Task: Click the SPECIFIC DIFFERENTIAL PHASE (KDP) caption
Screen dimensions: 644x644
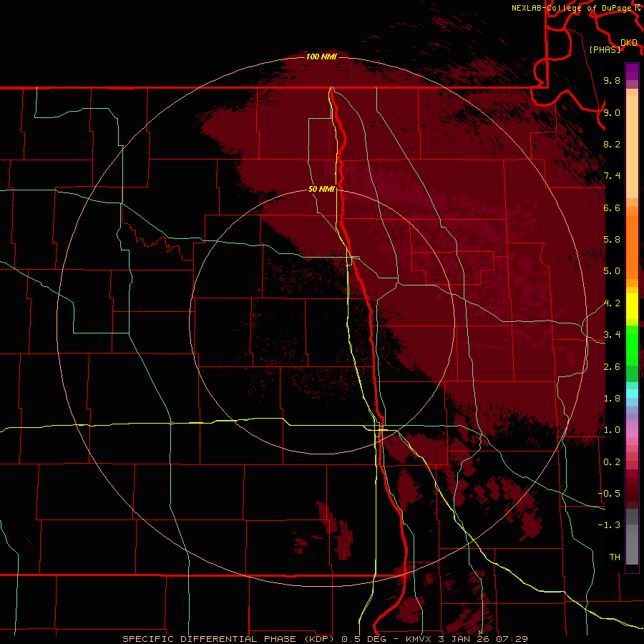Action: coord(228,639)
